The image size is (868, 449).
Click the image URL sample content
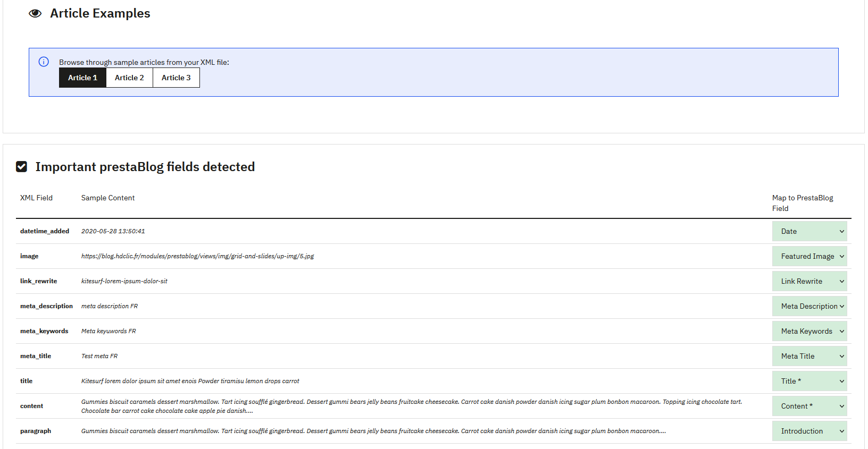(197, 256)
